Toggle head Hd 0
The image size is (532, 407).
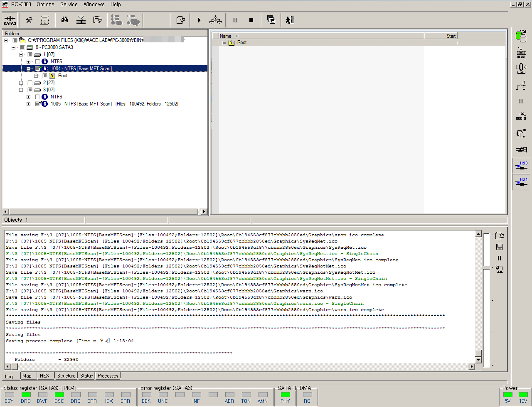[x=521, y=166]
